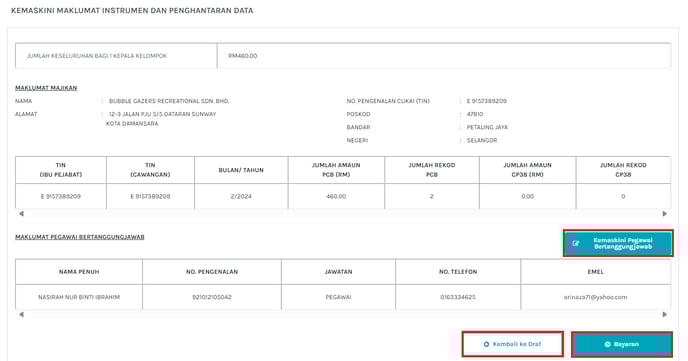
Task: Click the edit pencil icon on Kemaskini Pegawai
Action: 576,243
